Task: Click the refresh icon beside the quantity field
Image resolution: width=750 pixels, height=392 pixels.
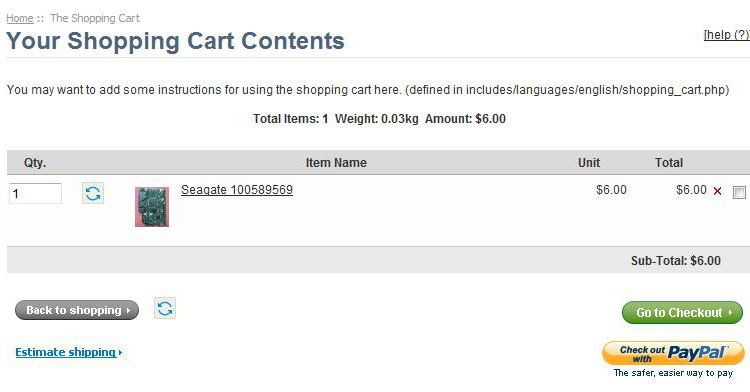Action: tap(93, 193)
